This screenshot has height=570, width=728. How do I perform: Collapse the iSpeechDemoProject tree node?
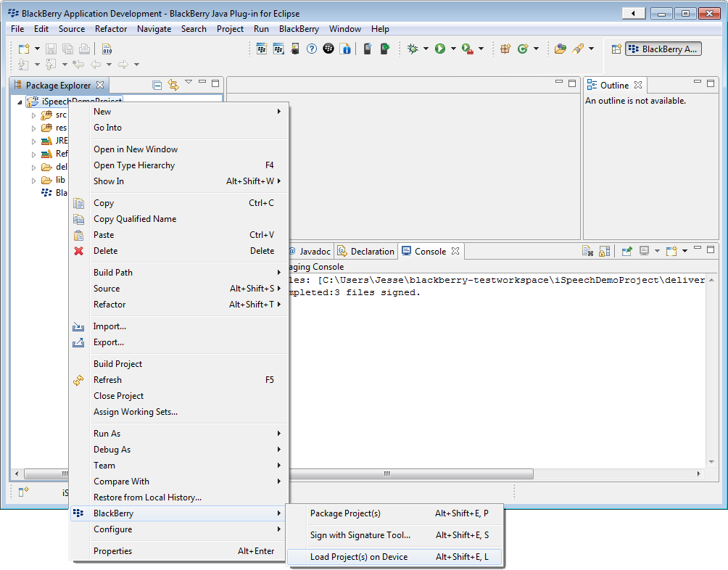[x=20, y=102]
